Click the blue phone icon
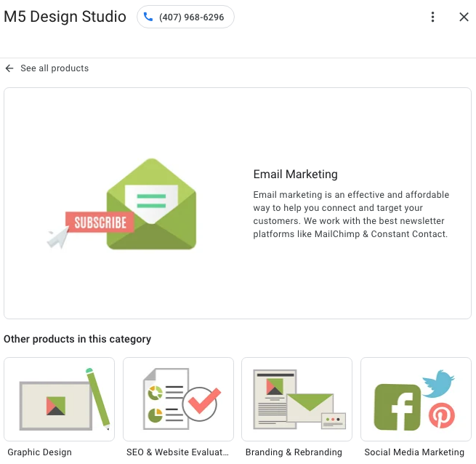This screenshot has width=476, height=464. pos(148,17)
